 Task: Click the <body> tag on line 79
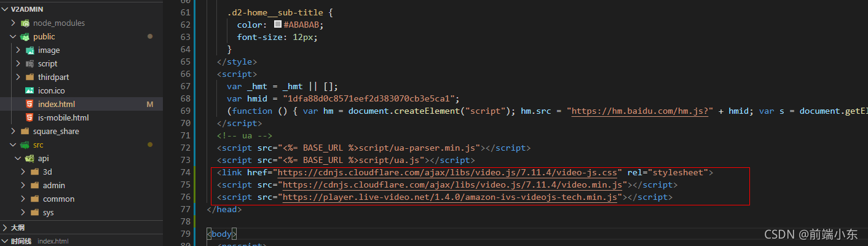point(222,234)
